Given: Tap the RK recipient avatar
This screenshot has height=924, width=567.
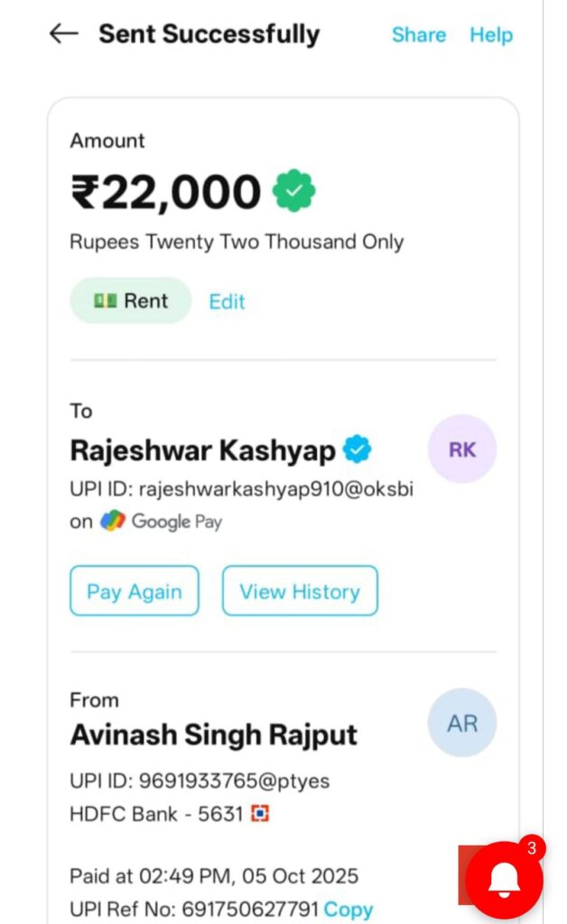Looking at the screenshot, I should tap(461, 449).
